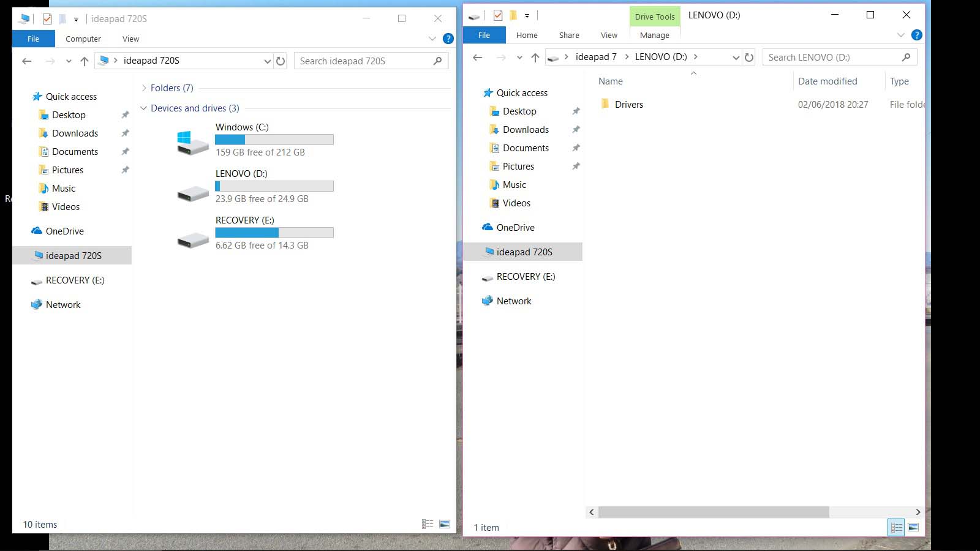980x551 pixels.
Task: Switch to large icons view in ideapad 720S window
Action: click(x=445, y=524)
